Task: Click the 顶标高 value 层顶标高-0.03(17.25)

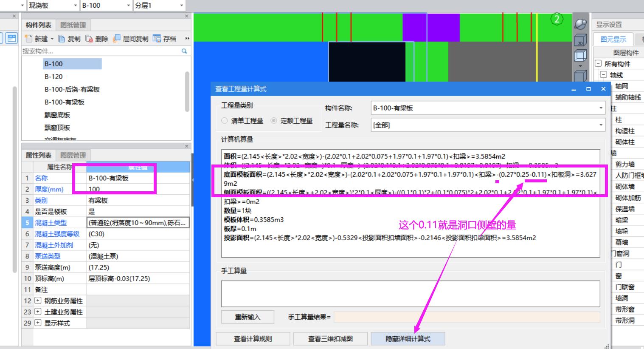Action: click(138, 278)
